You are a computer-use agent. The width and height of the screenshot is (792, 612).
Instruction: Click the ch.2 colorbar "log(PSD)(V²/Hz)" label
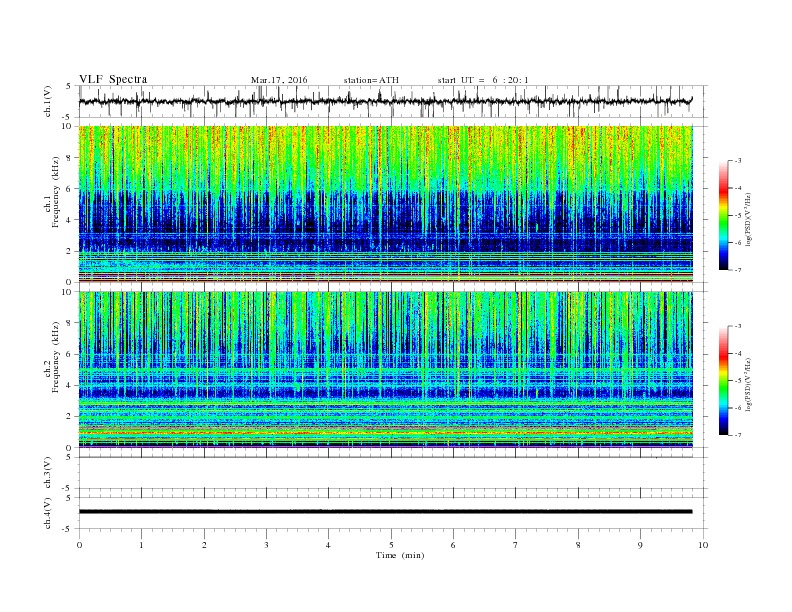coord(748,385)
